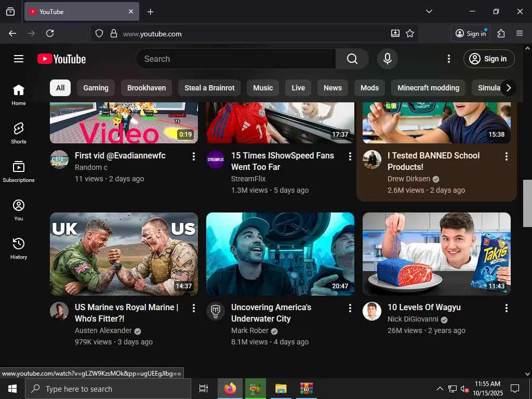Viewport: 532px width, 399px height.
Task: Click the YouTube logo
Action: pyautogui.click(x=61, y=59)
